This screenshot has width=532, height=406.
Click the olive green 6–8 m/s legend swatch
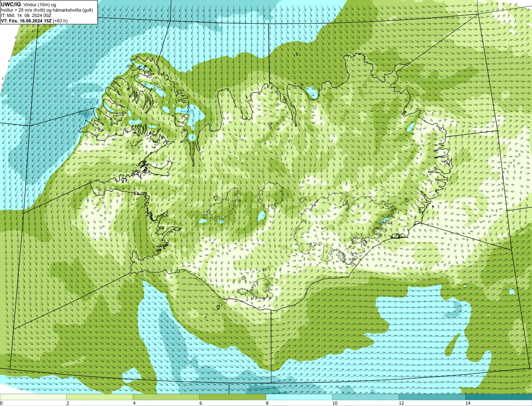point(233,397)
